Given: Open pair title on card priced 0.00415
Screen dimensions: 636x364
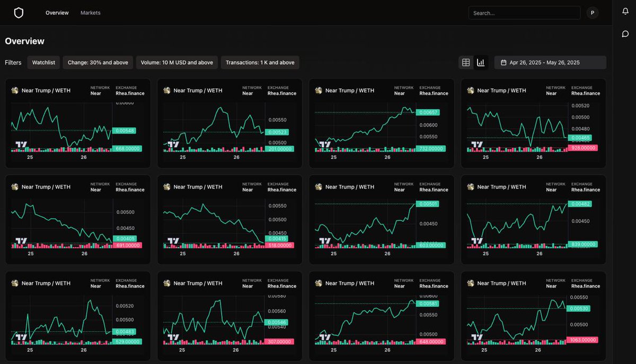Looking at the screenshot, I should 198,187.
